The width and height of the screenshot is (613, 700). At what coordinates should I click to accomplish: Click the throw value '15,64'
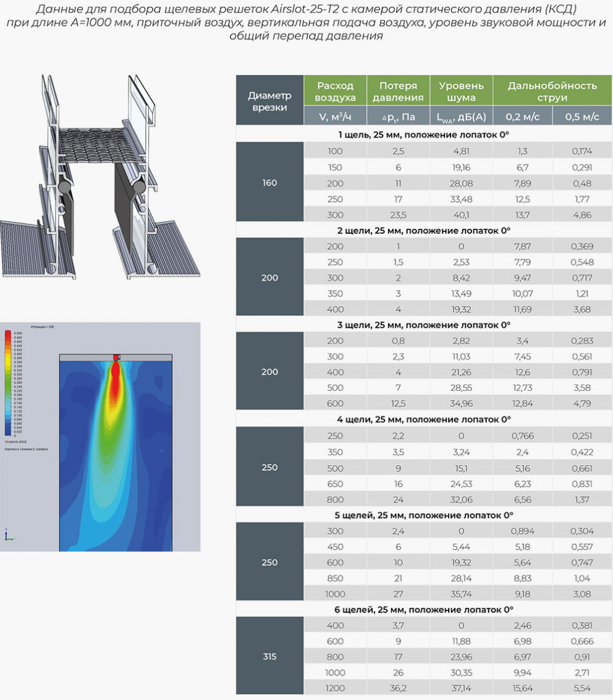coord(522,688)
